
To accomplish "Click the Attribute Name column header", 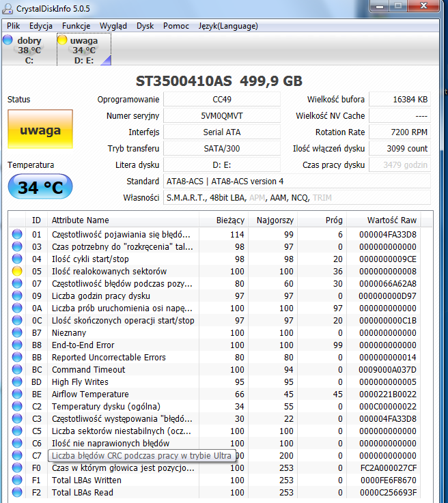I will pos(123,220).
